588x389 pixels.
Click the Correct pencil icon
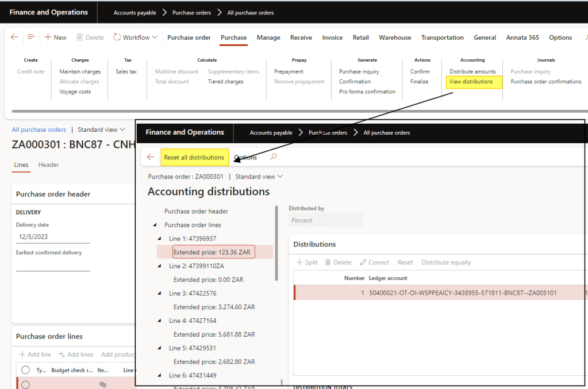[363, 262]
